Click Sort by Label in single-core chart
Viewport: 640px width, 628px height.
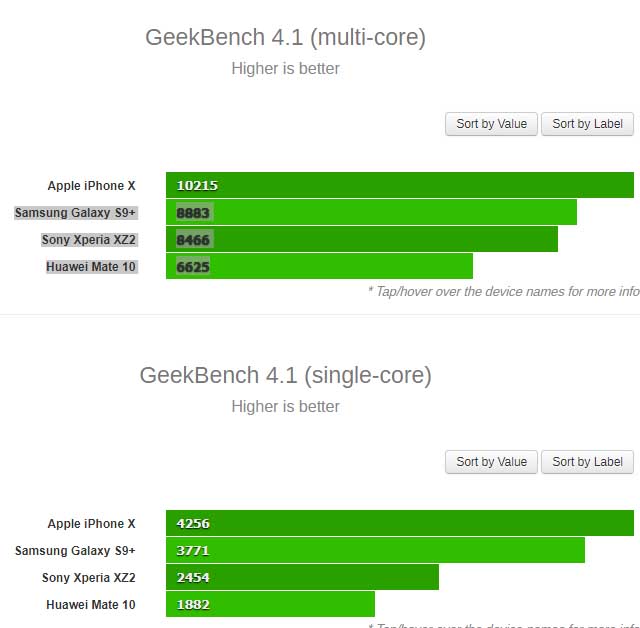(587, 462)
